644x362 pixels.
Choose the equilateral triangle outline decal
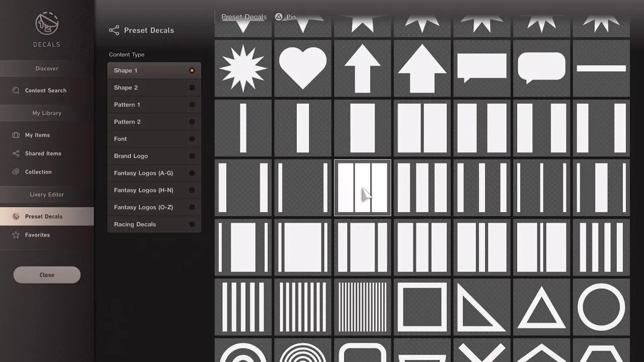(541, 307)
